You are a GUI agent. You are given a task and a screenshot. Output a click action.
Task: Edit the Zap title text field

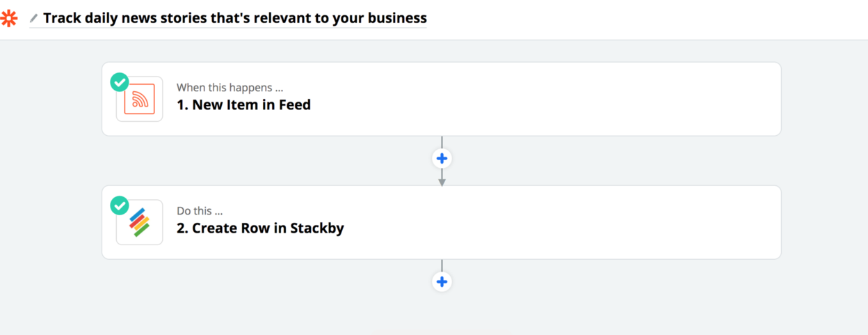[x=234, y=18]
